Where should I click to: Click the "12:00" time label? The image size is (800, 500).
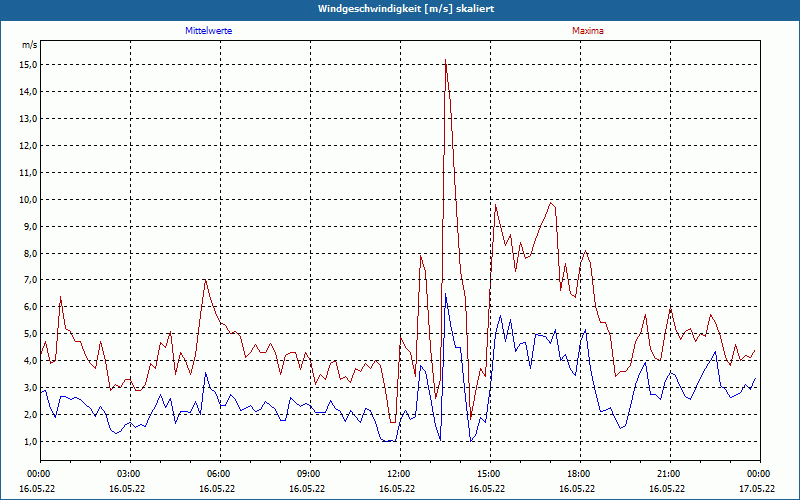tap(400, 474)
